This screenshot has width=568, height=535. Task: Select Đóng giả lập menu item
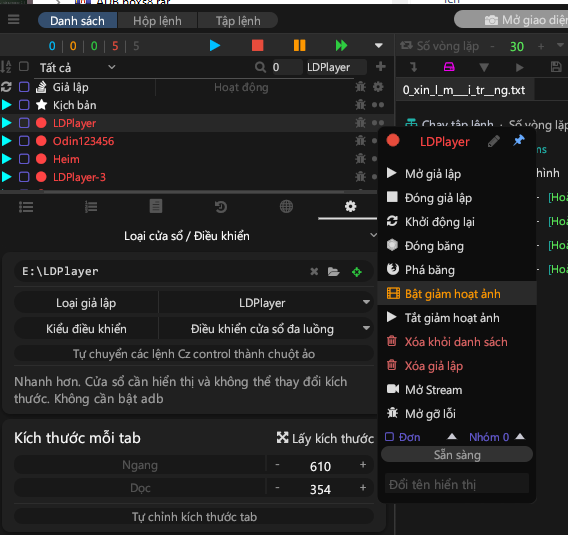tap(457, 198)
